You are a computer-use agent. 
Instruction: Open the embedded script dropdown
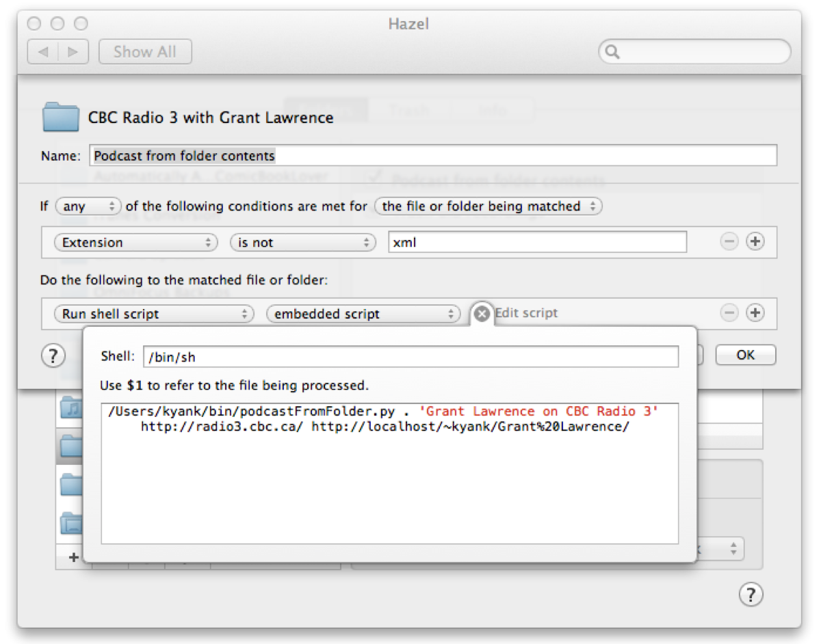(x=363, y=314)
